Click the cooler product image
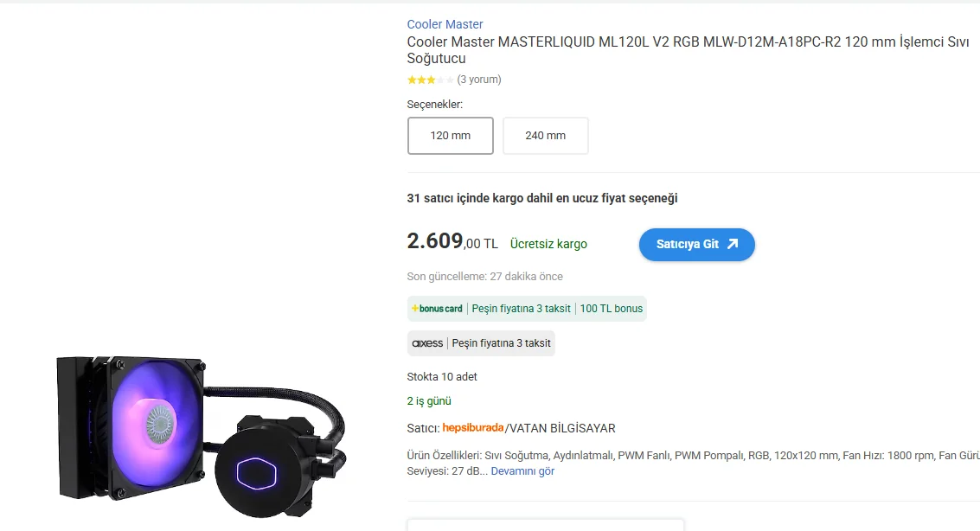Viewport: 980px width, 531px height. point(201,428)
